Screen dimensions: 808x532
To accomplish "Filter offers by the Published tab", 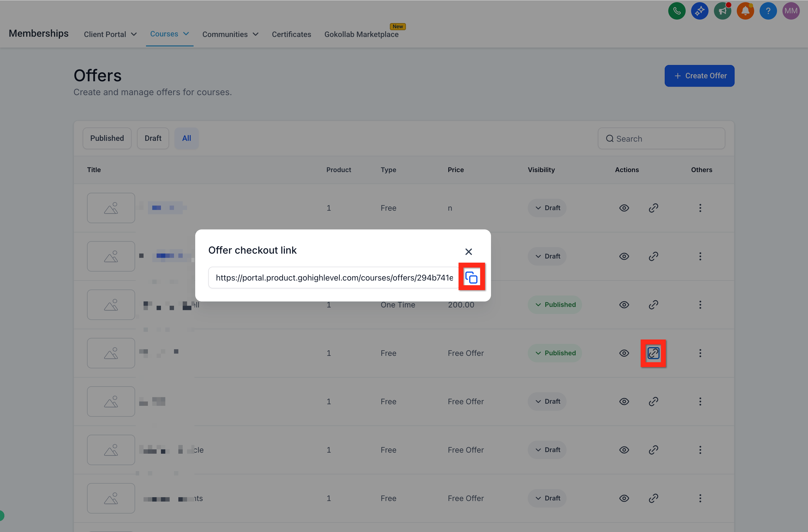I will (x=107, y=138).
